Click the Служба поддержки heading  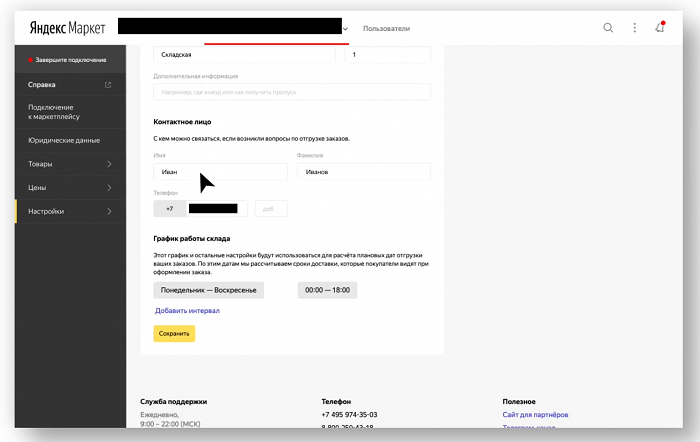click(174, 402)
